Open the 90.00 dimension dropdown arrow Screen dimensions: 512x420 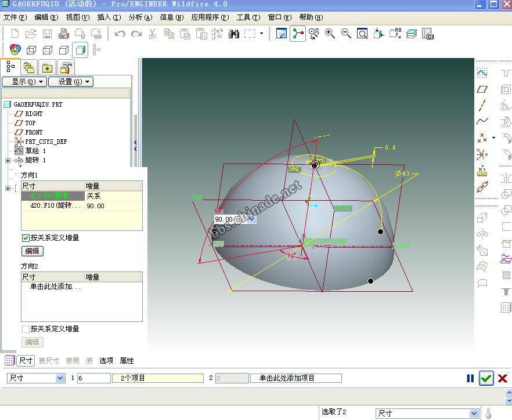pos(251,219)
